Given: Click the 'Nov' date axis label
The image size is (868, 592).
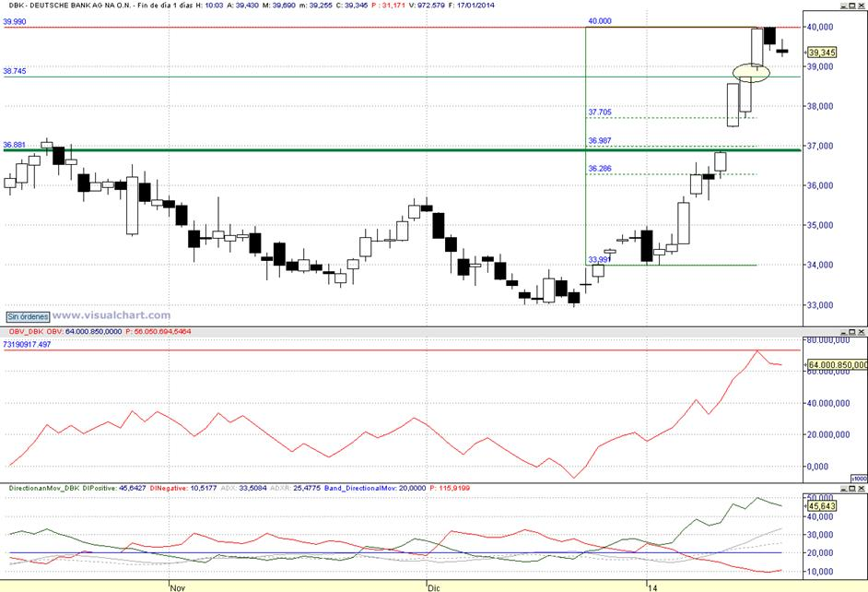Looking at the screenshot, I should [x=178, y=587].
